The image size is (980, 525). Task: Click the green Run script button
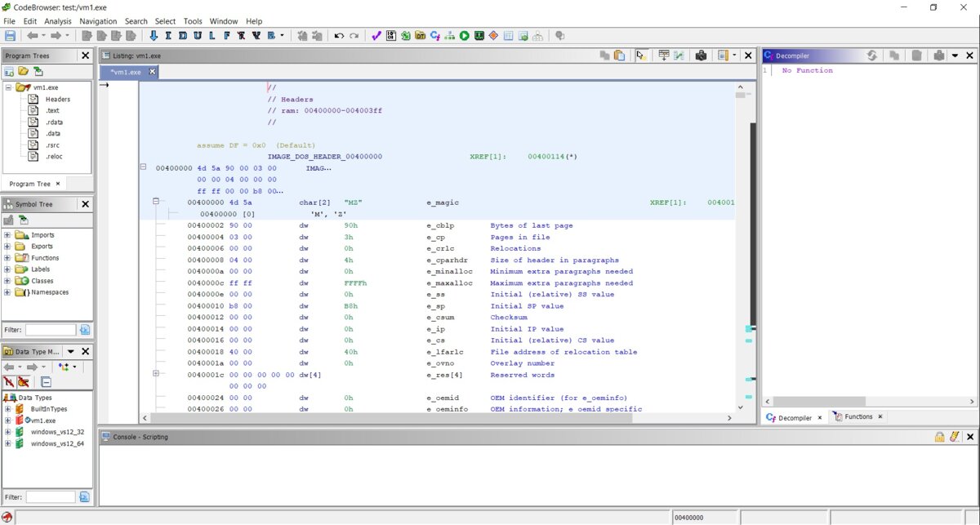pyautogui.click(x=465, y=36)
